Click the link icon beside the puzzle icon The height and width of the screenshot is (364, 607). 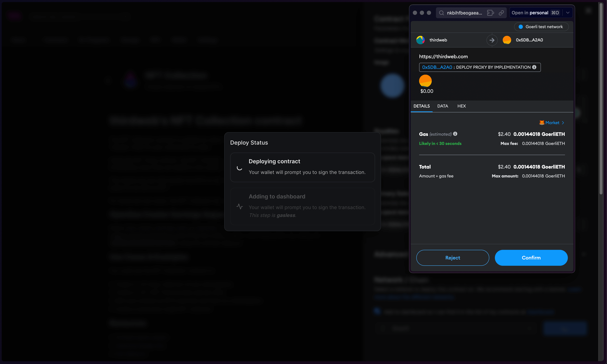tap(501, 13)
